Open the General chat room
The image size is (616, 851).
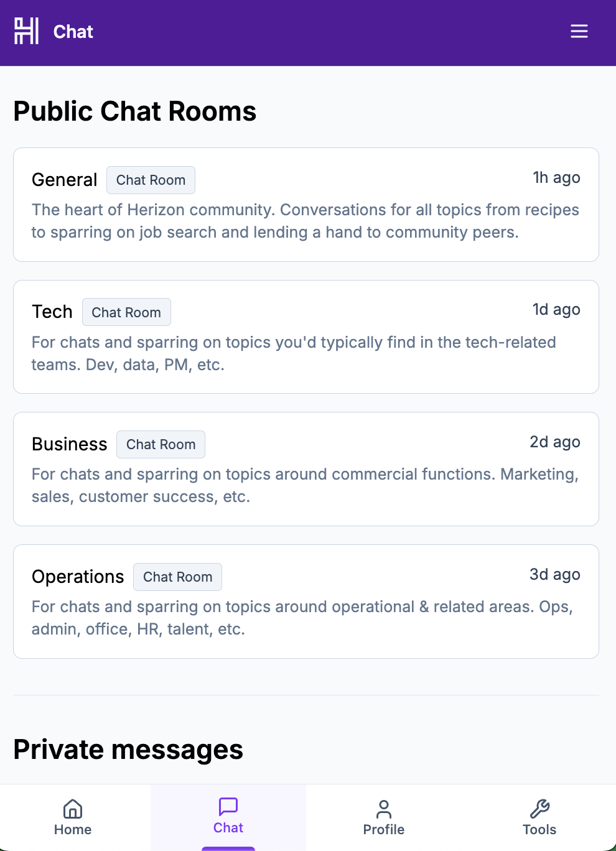pos(65,180)
